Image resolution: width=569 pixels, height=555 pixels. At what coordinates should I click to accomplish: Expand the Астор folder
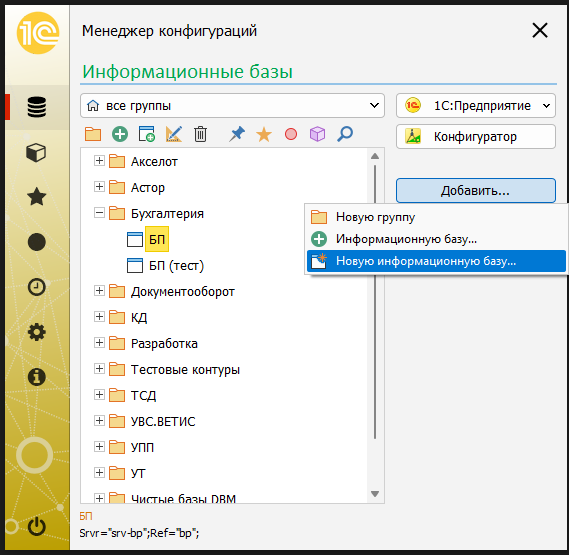(x=99, y=187)
